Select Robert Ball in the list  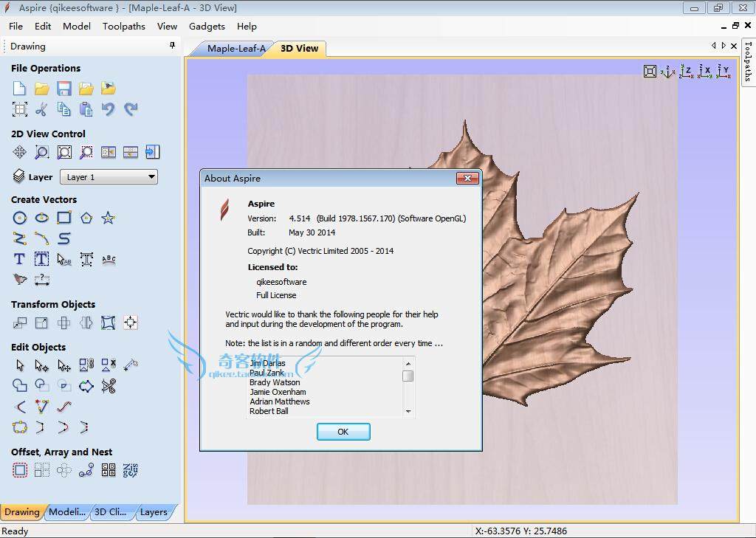(269, 411)
